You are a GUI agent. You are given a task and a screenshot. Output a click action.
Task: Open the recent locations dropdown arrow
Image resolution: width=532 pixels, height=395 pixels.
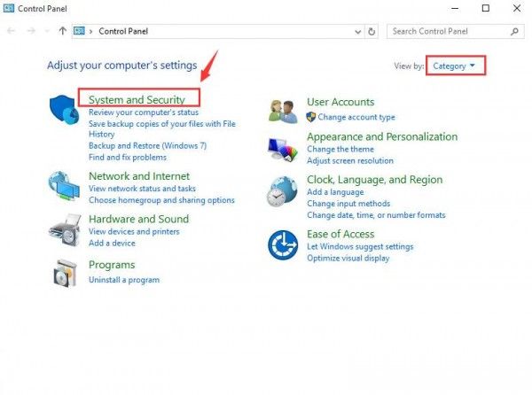pos(47,32)
